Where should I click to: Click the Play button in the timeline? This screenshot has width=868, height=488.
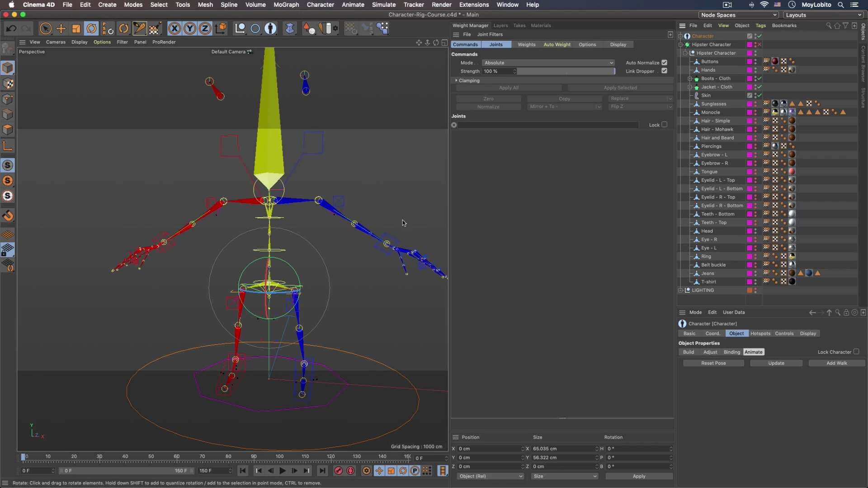[282, 471]
